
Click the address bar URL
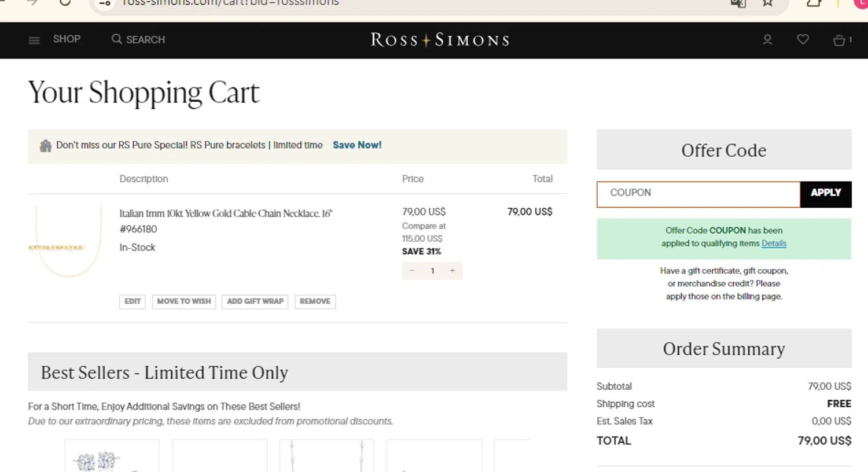click(230, 3)
